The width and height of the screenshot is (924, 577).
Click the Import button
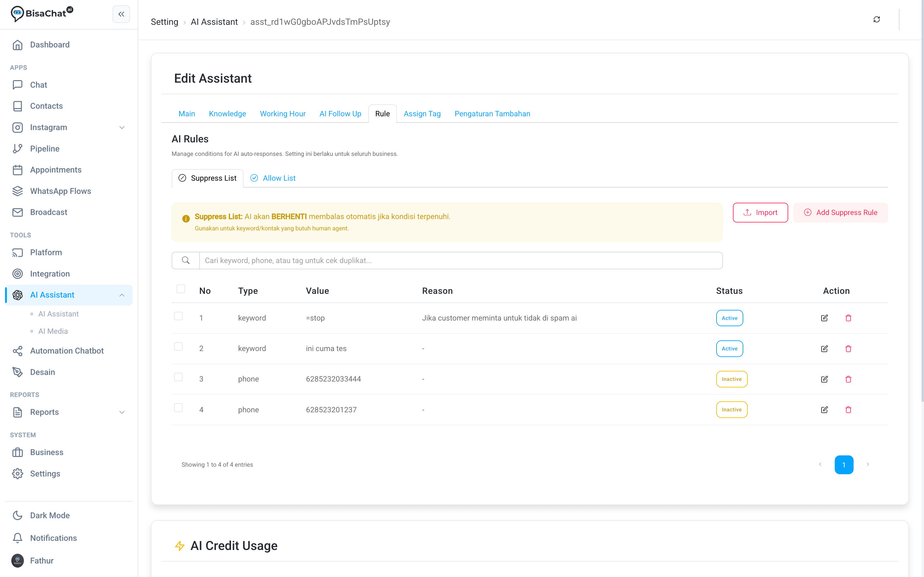point(760,212)
